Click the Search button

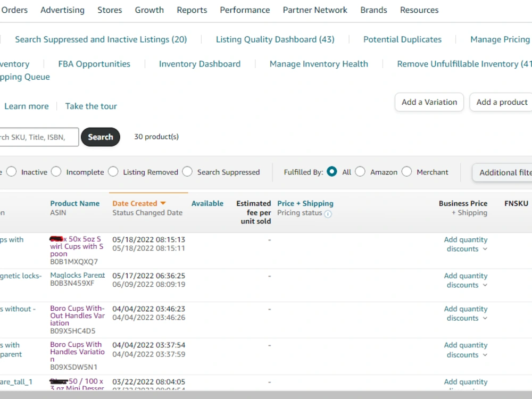coord(101,137)
